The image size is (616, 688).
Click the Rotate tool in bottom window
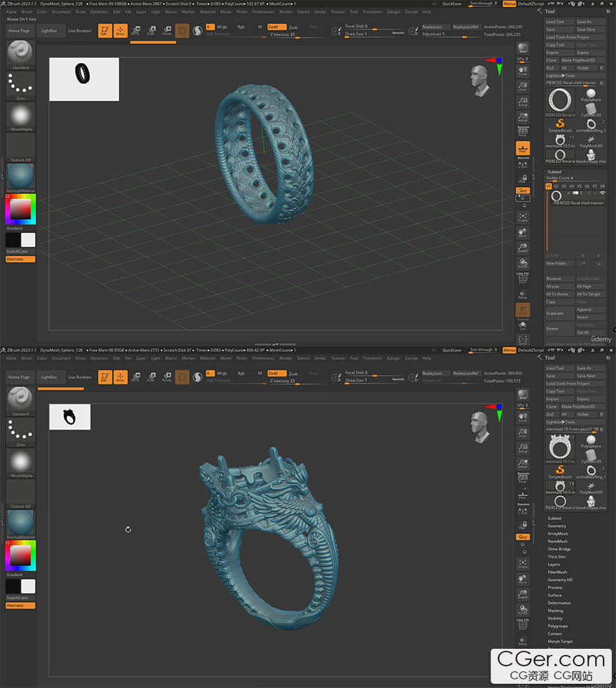click(x=167, y=377)
